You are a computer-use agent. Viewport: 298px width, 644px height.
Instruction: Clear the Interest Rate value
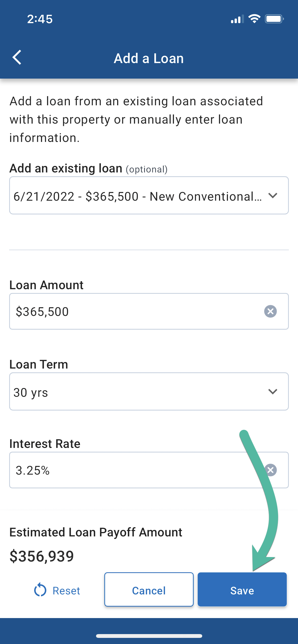click(x=271, y=470)
